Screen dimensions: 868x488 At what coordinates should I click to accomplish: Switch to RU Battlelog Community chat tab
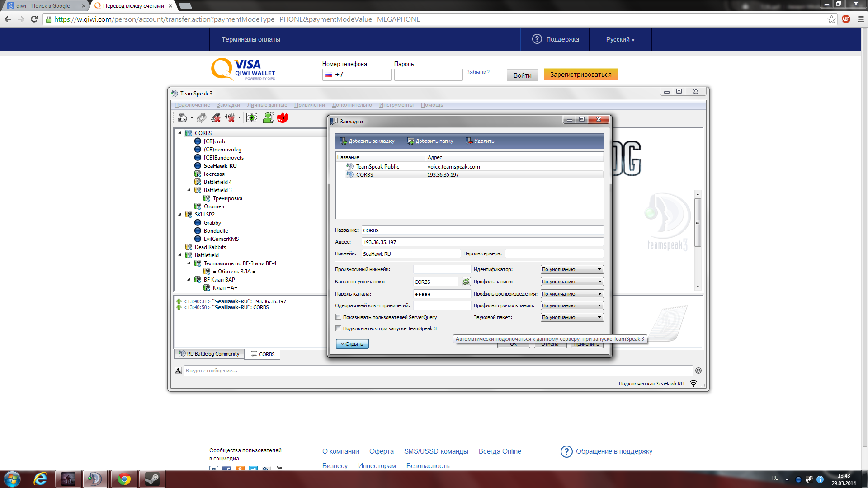click(209, 354)
